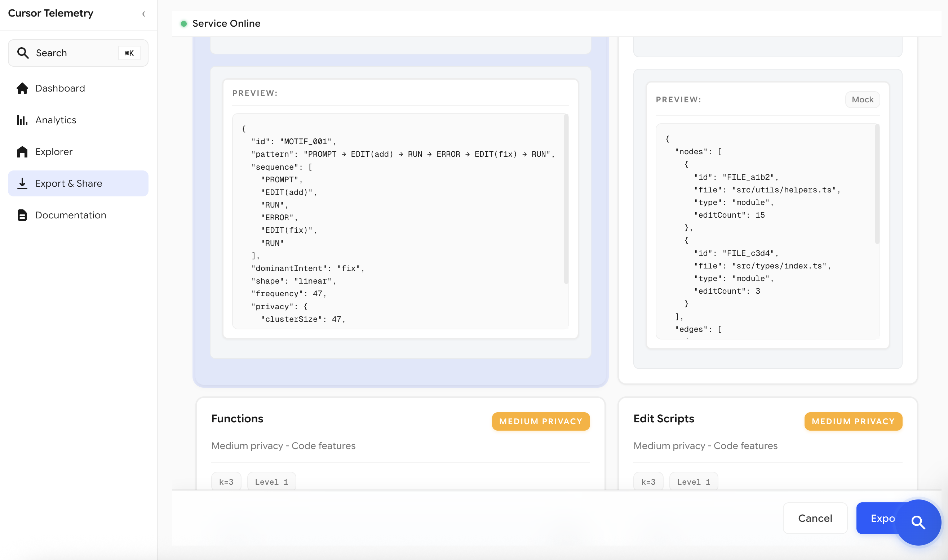The width and height of the screenshot is (948, 560).
Task: Toggle MEDIUM PRIVACY on the Functions card
Action: [x=541, y=421]
